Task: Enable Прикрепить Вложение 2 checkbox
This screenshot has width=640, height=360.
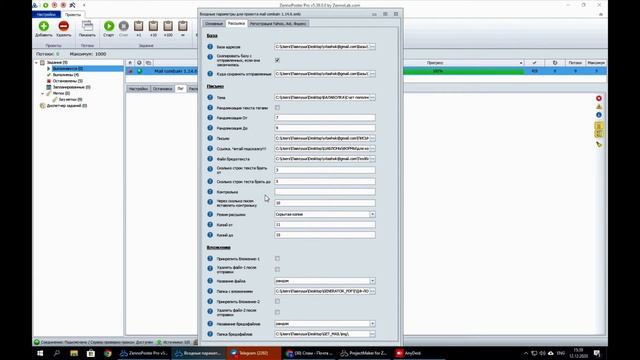Action: pos(277,301)
